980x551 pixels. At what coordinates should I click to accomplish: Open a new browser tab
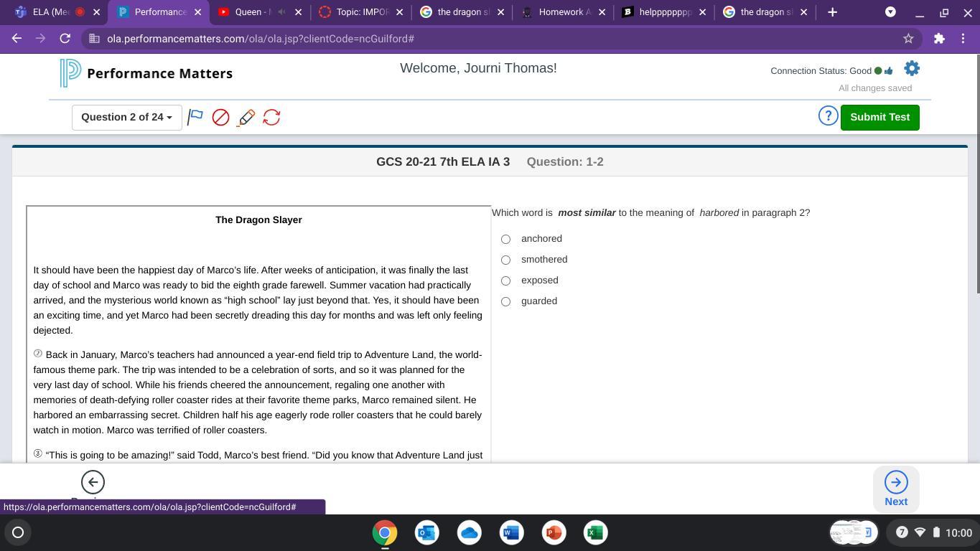pyautogui.click(x=833, y=12)
